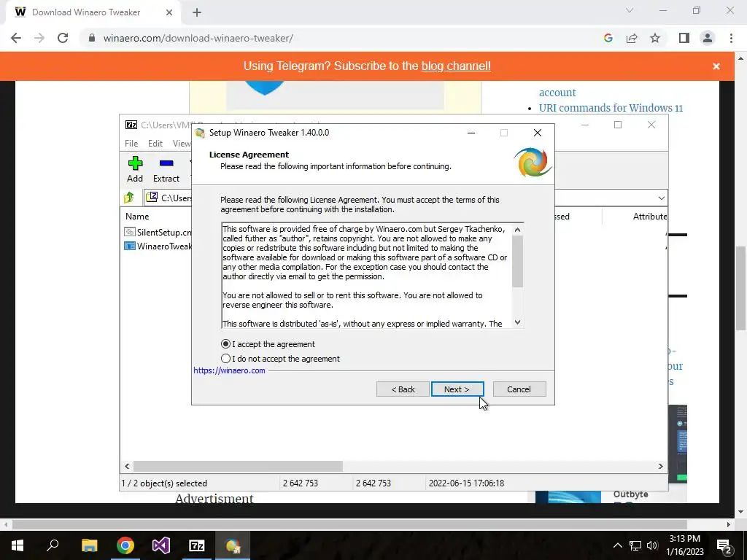Select I do not accept the agreement

[x=280, y=359]
